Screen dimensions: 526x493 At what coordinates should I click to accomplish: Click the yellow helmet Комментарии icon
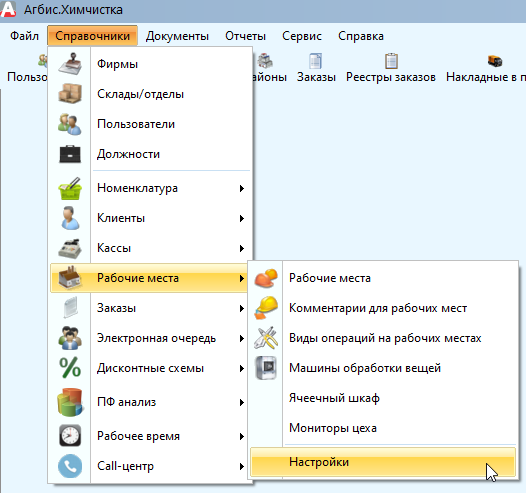(x=266, y=308)
